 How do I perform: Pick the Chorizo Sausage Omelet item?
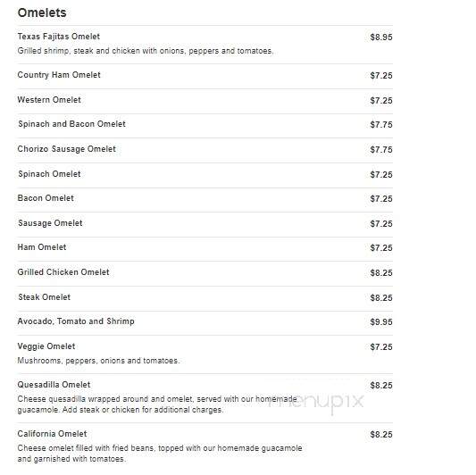tap(67, 149)
